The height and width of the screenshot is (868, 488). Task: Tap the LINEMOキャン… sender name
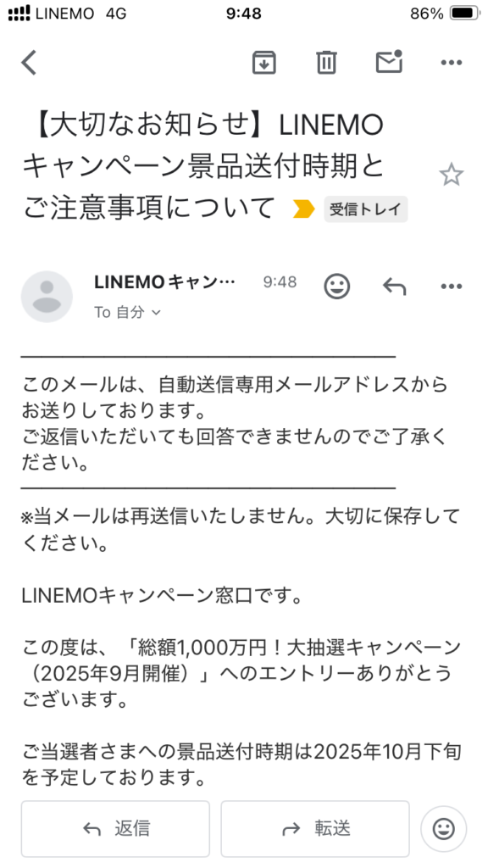(x=164, y=282)
